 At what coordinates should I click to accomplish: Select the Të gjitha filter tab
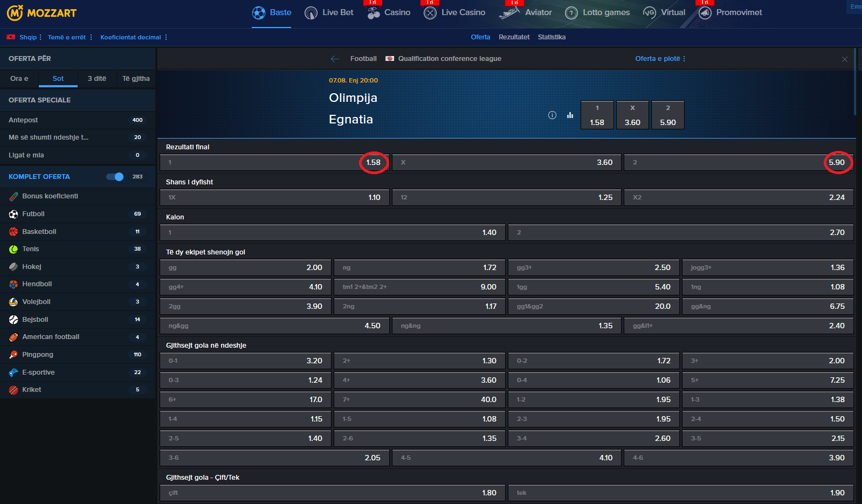136,79
